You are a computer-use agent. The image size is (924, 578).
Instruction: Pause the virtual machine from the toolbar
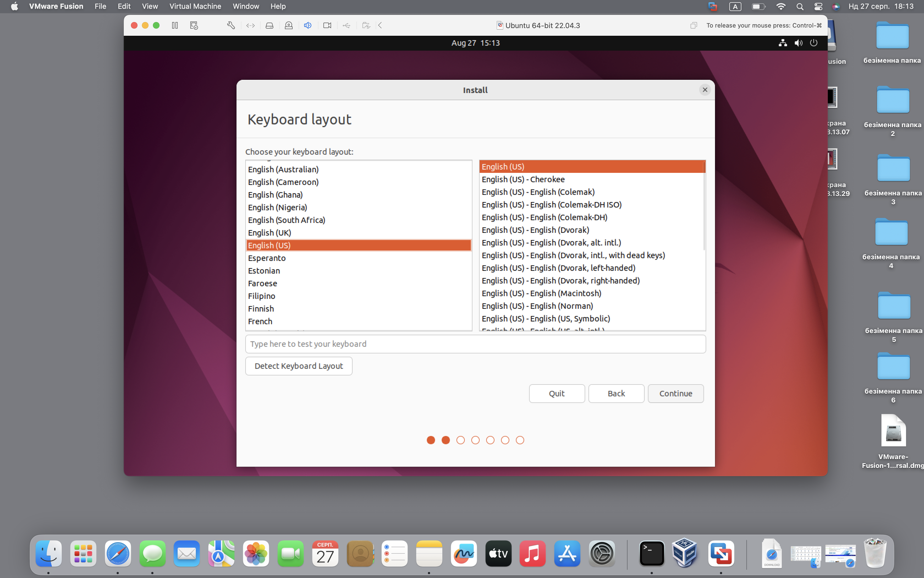175,25
